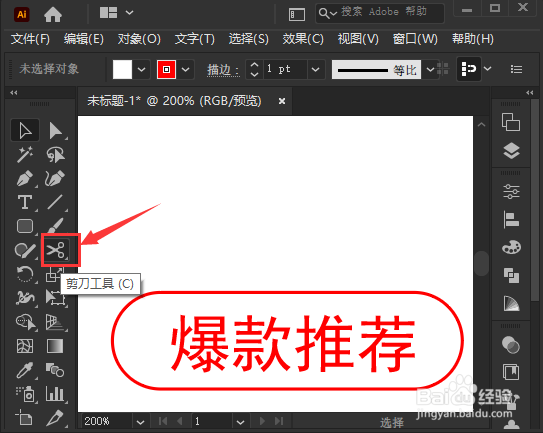The height and width of the screenshot is (433, 543).
Task: Choose the Rotate tool
Action: (x=25, y=274)
